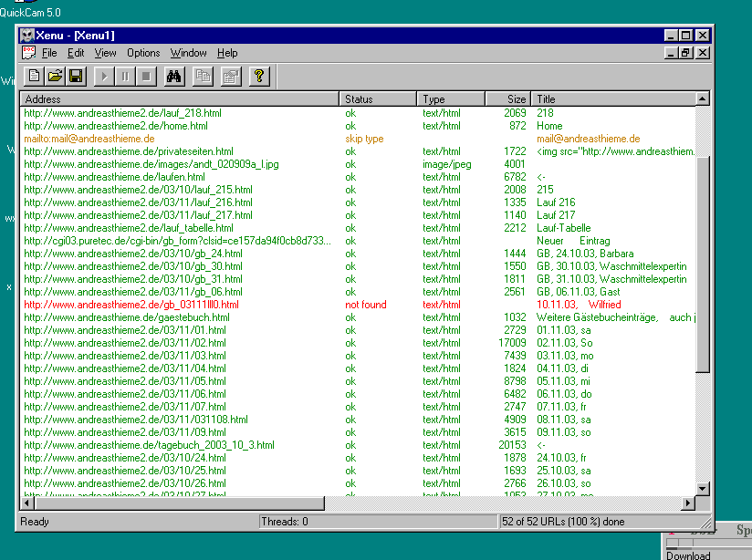Sort by the Size column header
The image size is (752, 560).
pos(508,99)
